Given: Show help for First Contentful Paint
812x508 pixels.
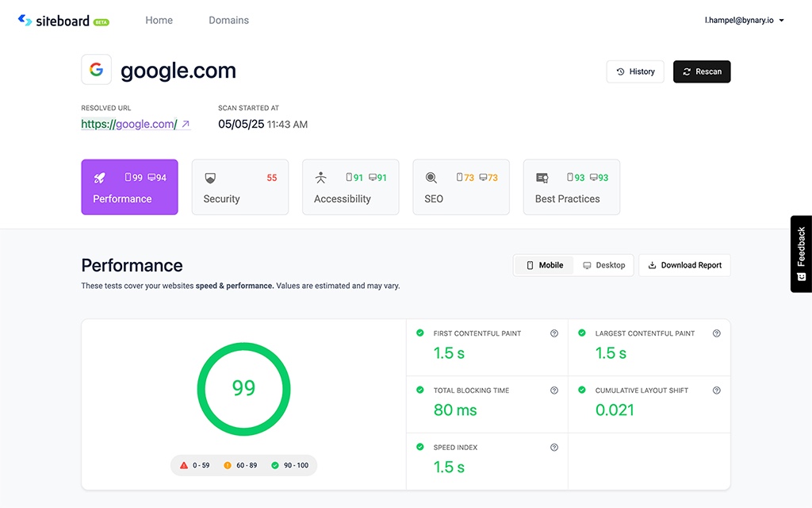Looking at the screenshot, I should (x=554, y=333).
